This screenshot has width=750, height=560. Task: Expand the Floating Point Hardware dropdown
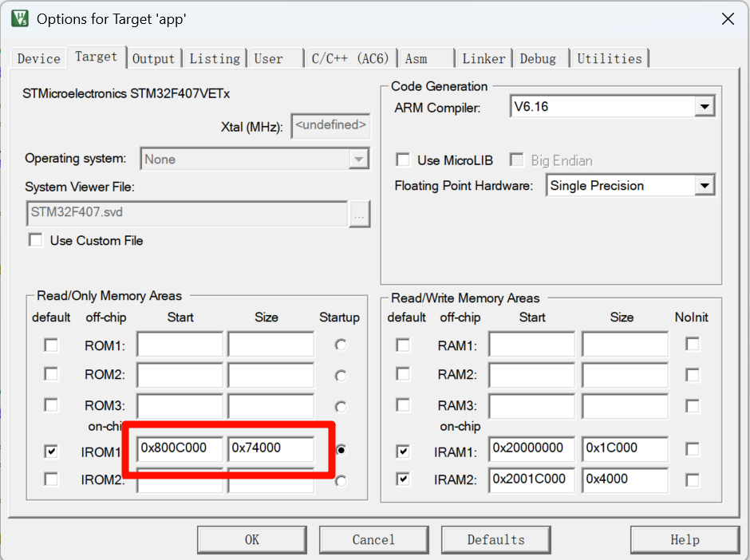(x=704, y=186)
